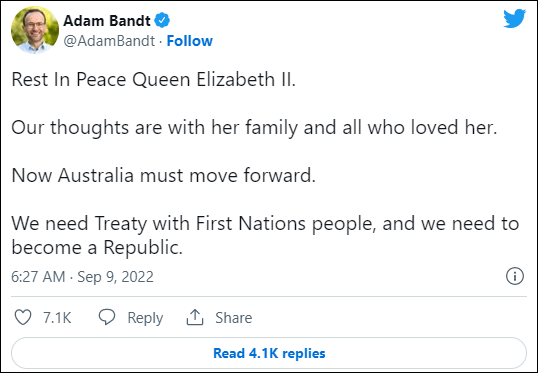Click the Share label
The image size is (538, 373).
[234, 318]
